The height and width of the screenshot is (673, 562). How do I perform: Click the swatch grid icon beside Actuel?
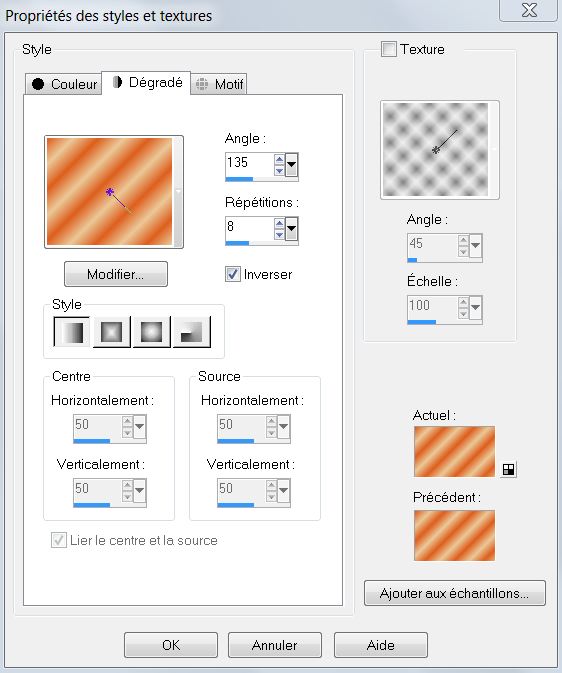[508, 470]
